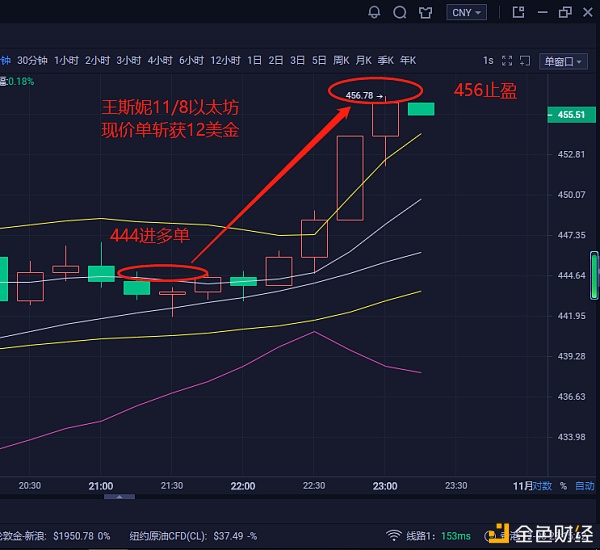
Task: Click the 1s refresh interval
Action: coord(488,60)
